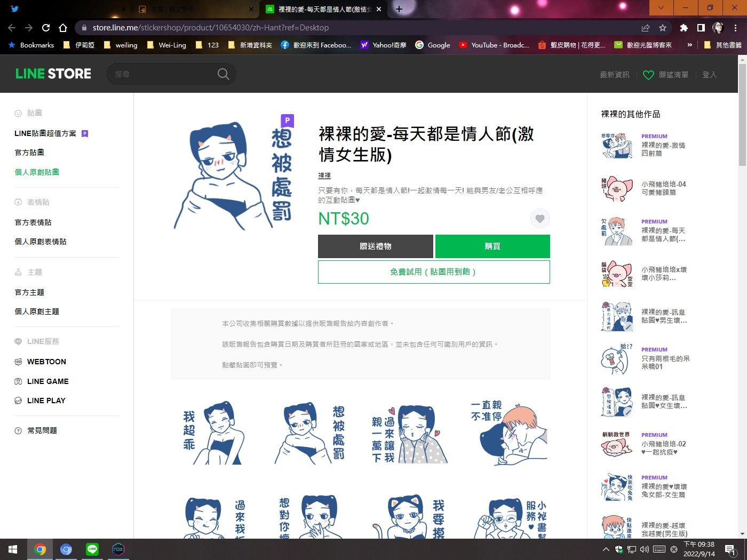Click the LINE STORE logo
Image resolution: width=747 pixels, height=560 pixels.
coord(53,74)
